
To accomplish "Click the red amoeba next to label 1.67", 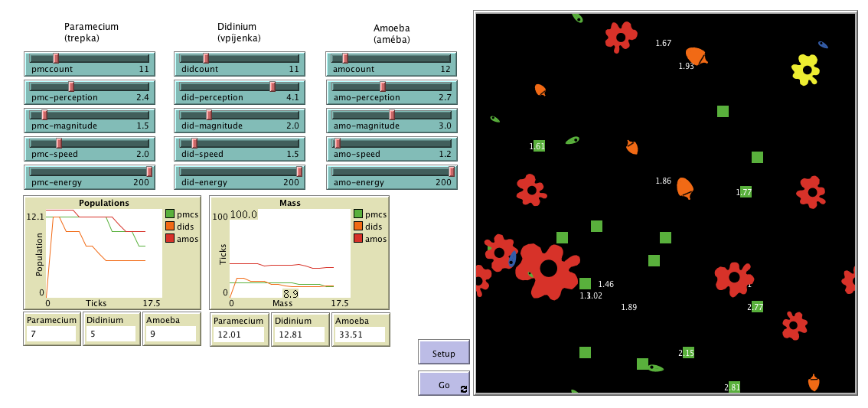I will 621,37.
